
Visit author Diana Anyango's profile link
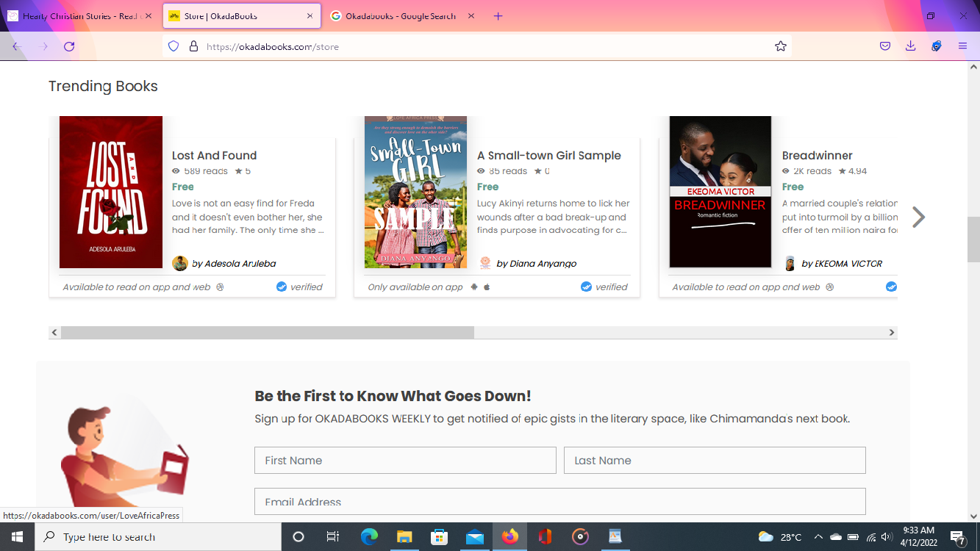pyautogui.click(x=537, y=264)
